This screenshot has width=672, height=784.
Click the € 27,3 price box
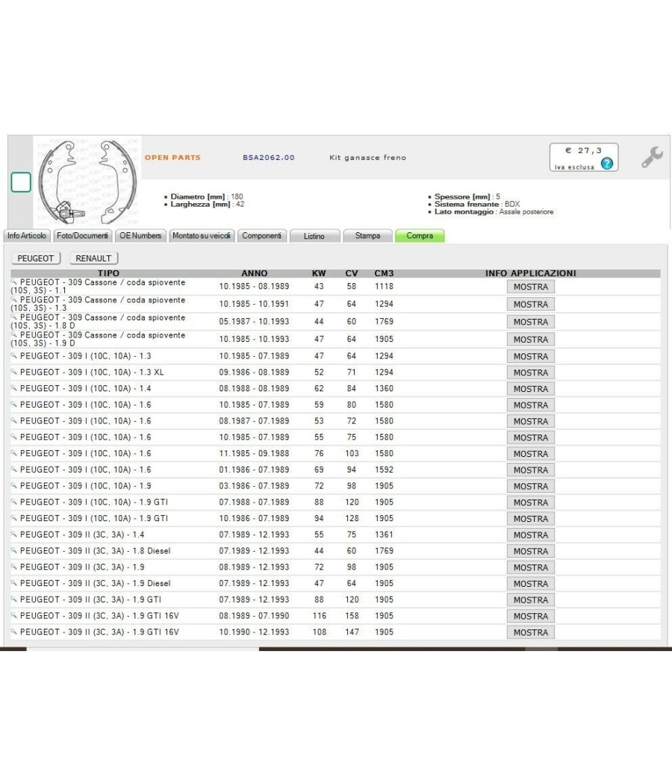point(583,158)
